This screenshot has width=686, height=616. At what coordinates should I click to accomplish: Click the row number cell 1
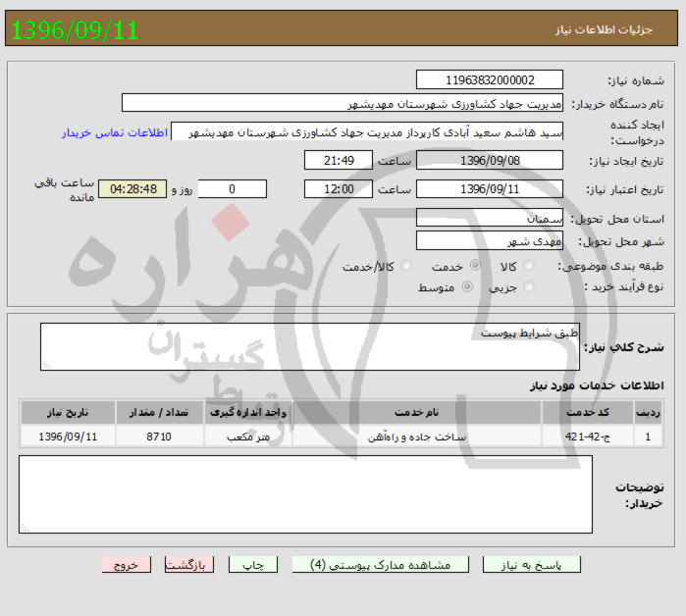[649, 436]
